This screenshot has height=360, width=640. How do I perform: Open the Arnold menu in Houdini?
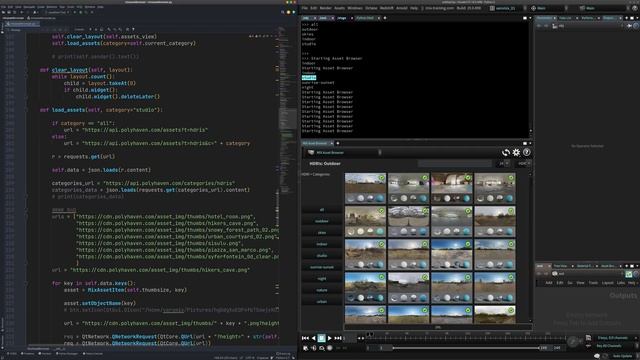pos(402,8)
